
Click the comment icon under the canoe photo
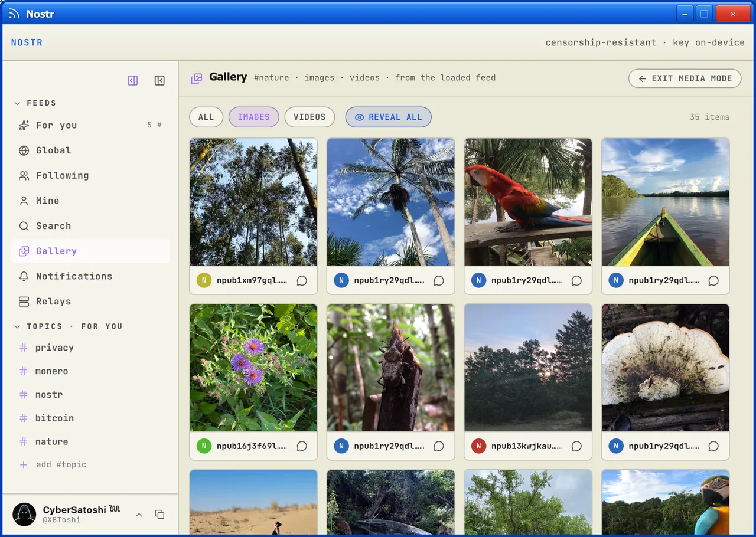point(713,281)
